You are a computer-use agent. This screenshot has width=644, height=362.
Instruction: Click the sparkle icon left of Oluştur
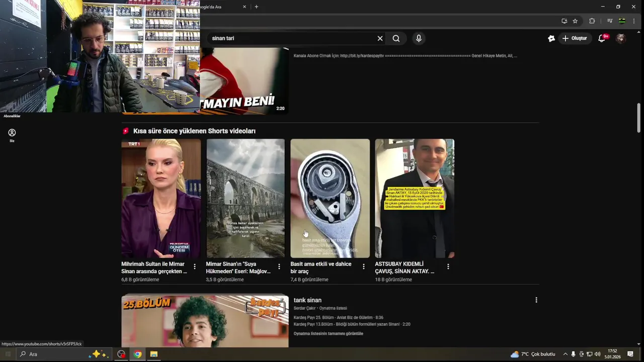pos(551,38)
